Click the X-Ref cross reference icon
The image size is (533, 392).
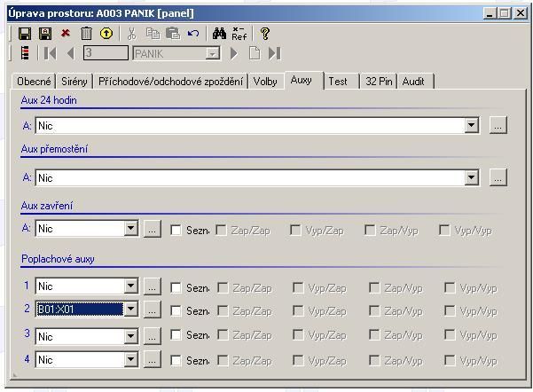[x=239, y=34]
